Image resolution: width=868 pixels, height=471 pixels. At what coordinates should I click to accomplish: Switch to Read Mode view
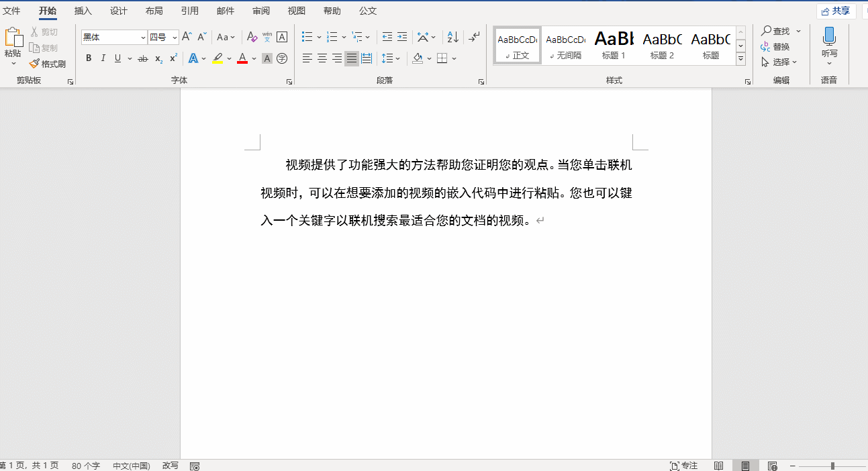tap(719, 466)
